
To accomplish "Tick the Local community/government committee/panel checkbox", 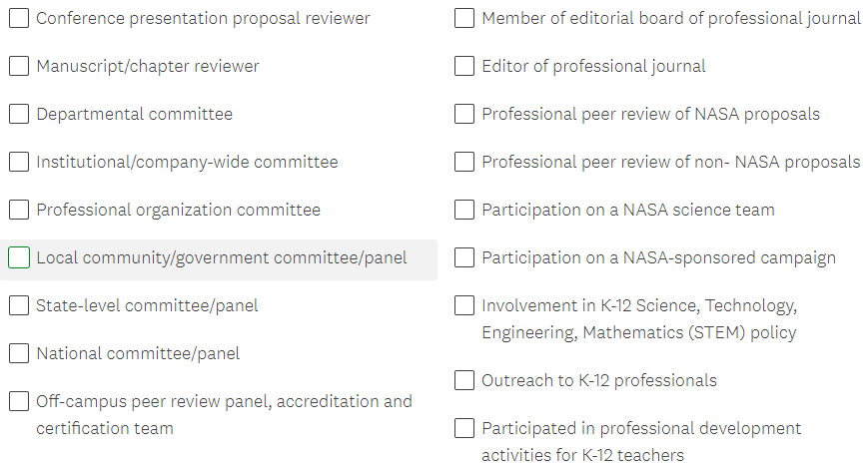I will 19,257.
